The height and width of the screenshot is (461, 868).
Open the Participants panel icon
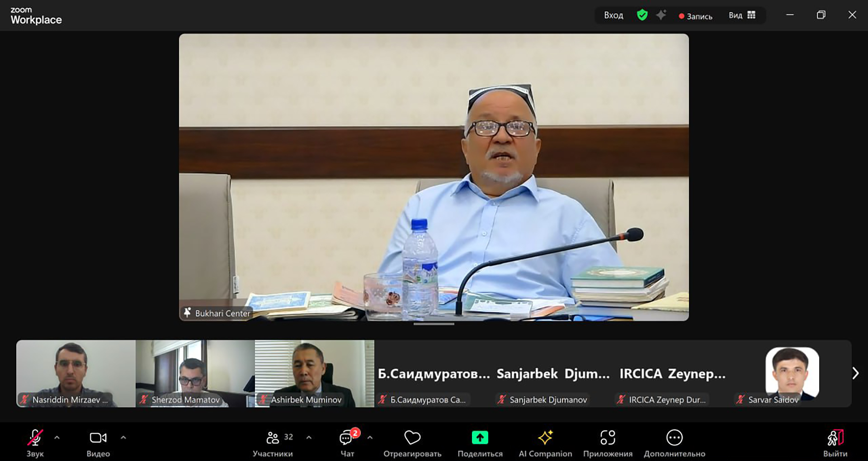pyautogui.click(x=273, y=438)
